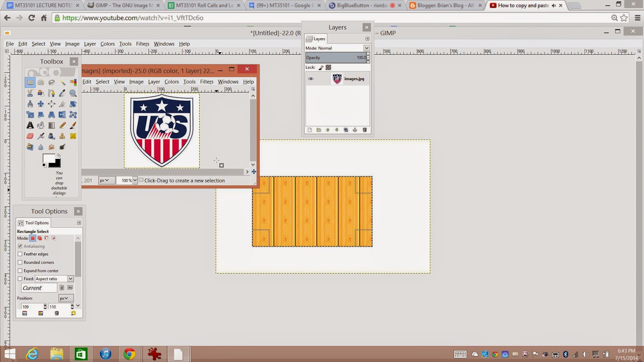Click the background color swatch
This screenshot has height=362, width=644.
pos(56,164)
